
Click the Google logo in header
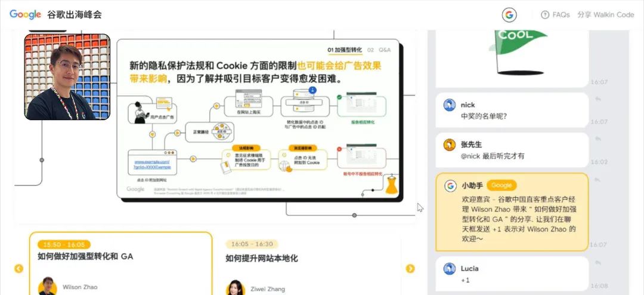point(25,14)
